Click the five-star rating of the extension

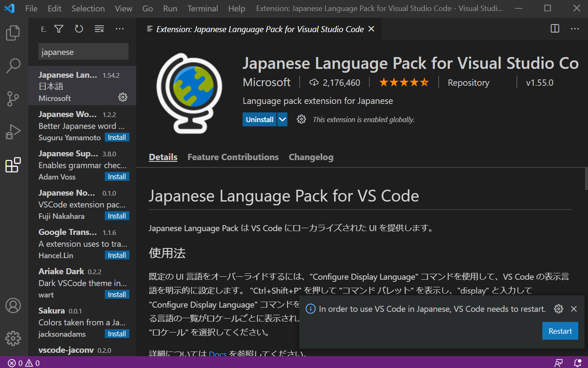tap(404, 82)
